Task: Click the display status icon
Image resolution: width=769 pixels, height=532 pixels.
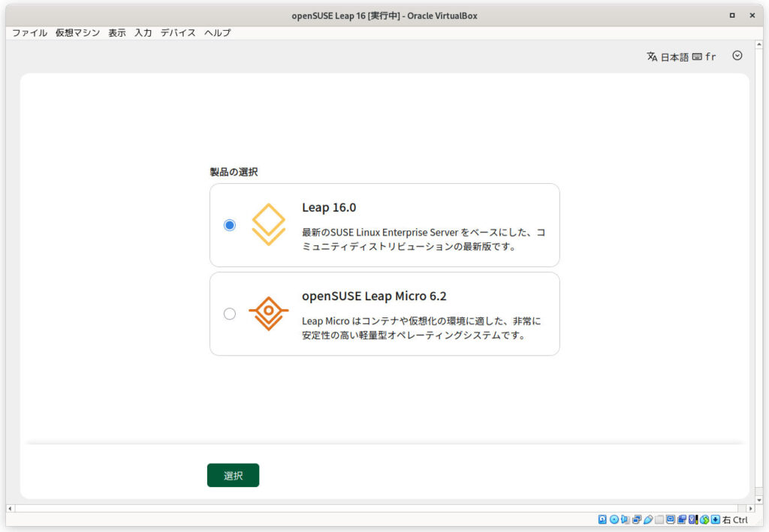Action: tap(671, 520)
